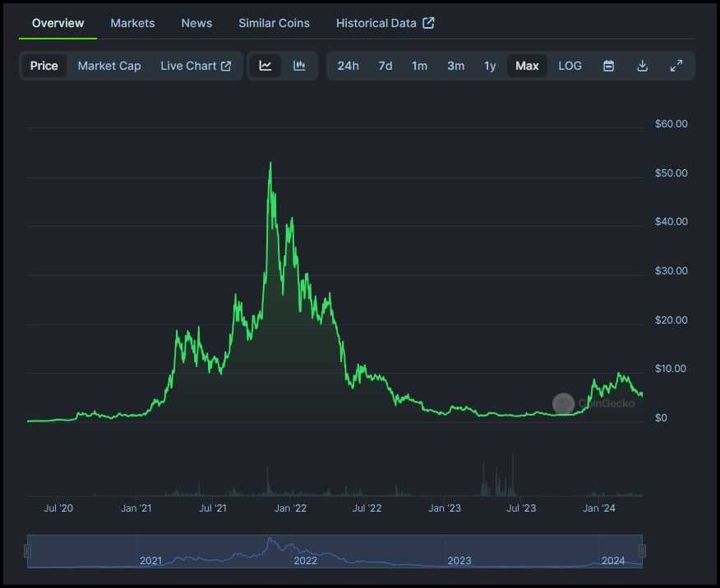Open the calendar date range picker
The height and width of the screenshot is (588, 720).
(608, 66)
